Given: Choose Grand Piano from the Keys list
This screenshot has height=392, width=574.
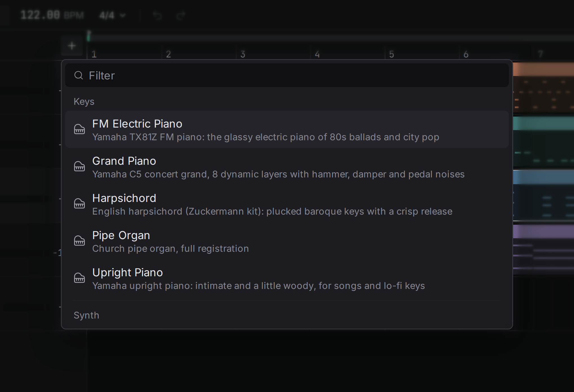Looking at the screenshot, I should click(287, 166).
